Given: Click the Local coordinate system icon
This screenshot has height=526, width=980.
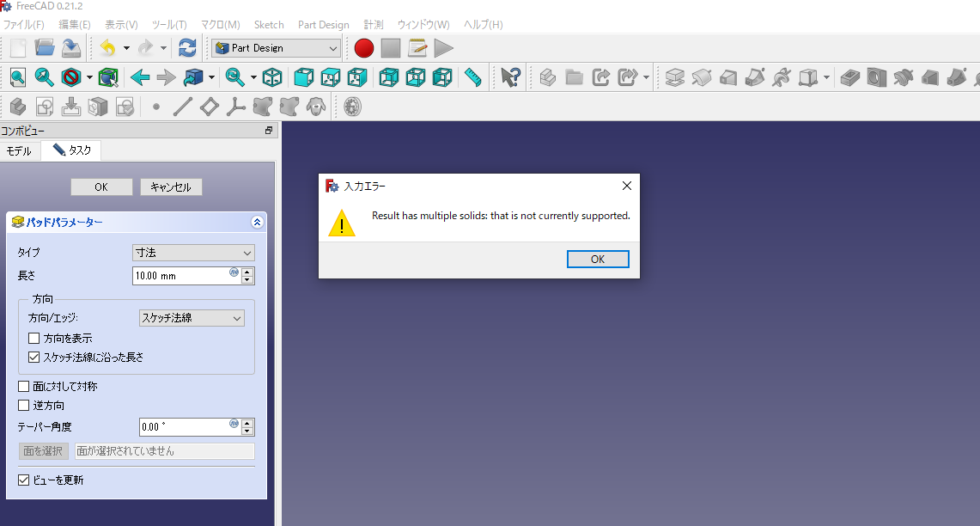Looking at the screenshot, I should [x=235, y=107].
